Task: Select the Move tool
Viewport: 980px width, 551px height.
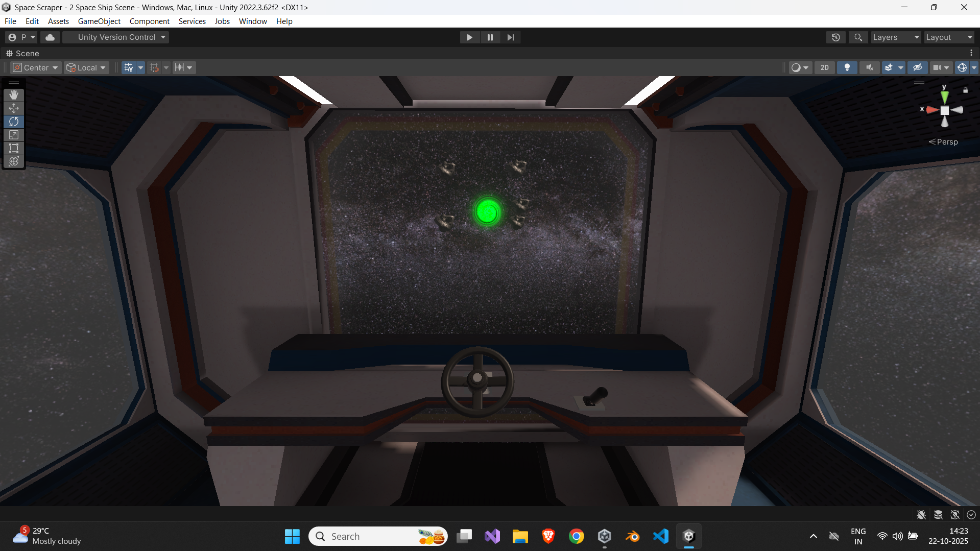Action: [x=14, y=108]
